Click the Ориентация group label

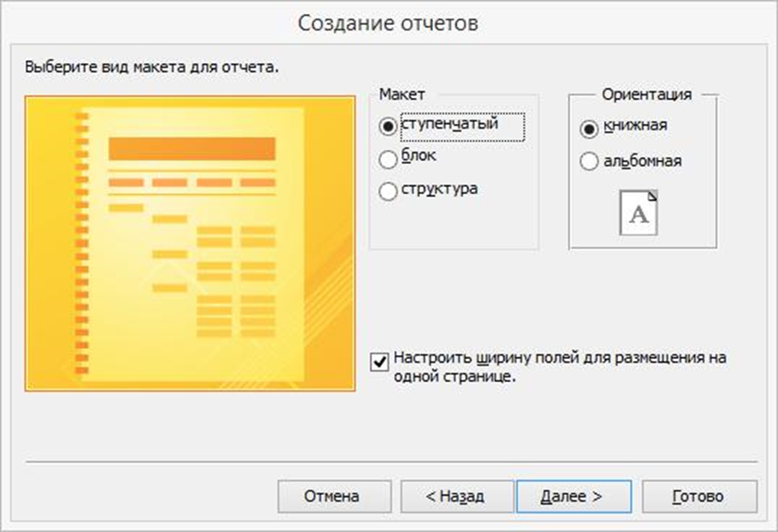click(x=647, y=93)
